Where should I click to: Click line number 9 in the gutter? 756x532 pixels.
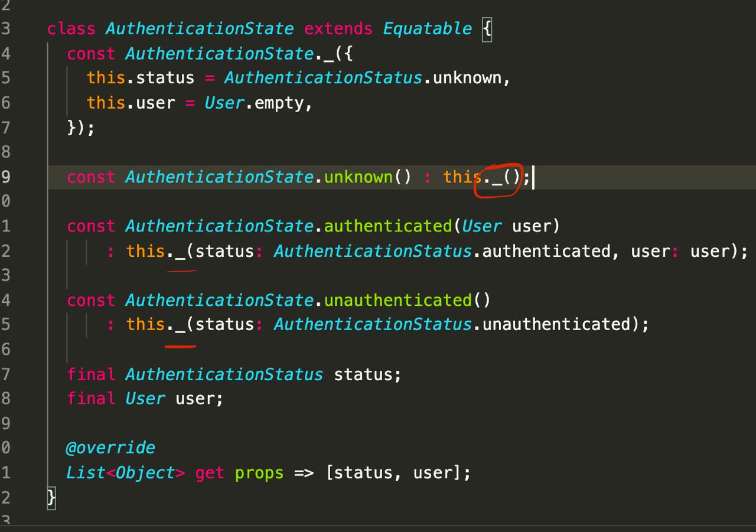tap(5, 177)
